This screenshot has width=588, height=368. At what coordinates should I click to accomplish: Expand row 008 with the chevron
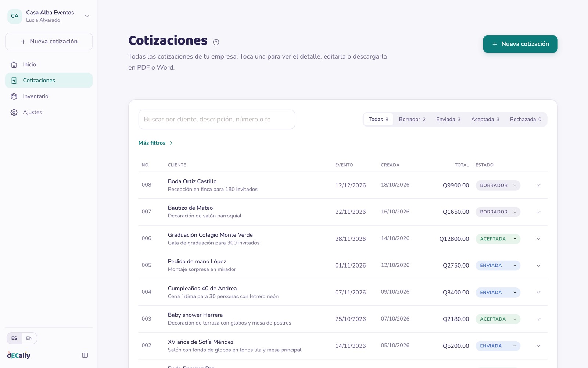[x=538, y=185]
